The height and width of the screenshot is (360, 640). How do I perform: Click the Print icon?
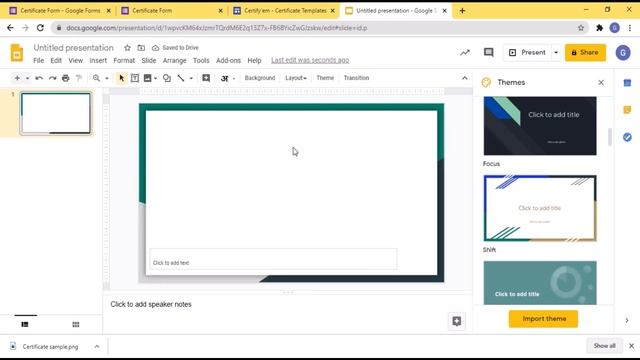(x=65, y=78)
